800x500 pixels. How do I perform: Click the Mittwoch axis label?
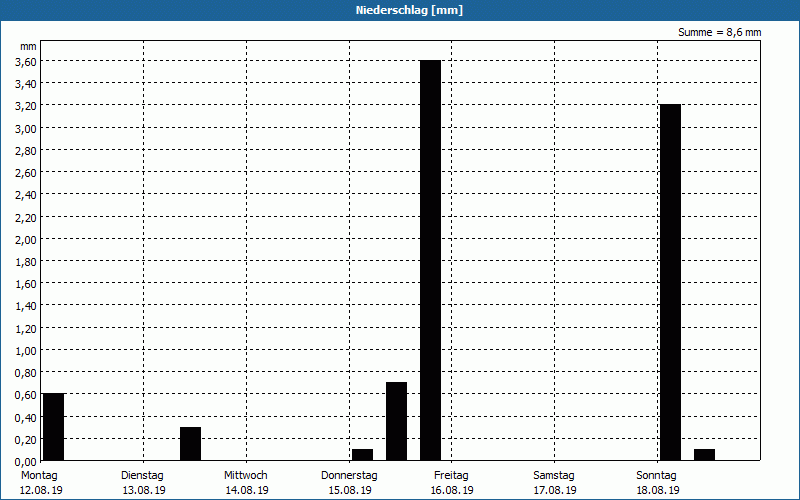tap(245, 476)
